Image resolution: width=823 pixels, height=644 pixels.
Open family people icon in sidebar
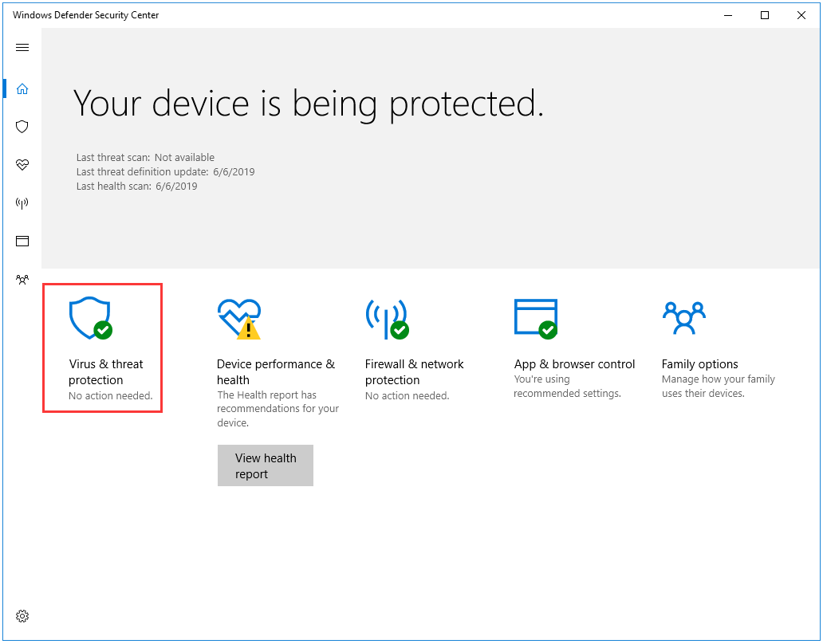pyautogui.click(x=22, y=280)
